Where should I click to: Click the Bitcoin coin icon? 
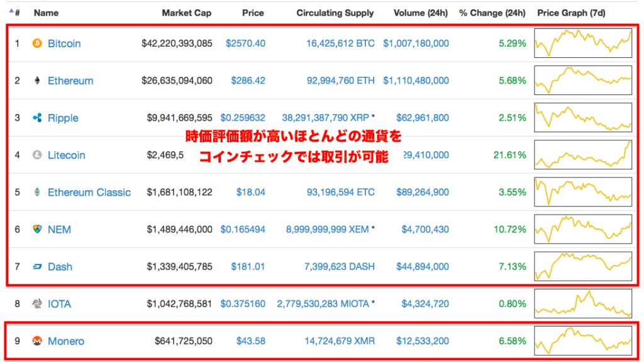[37, 43]
